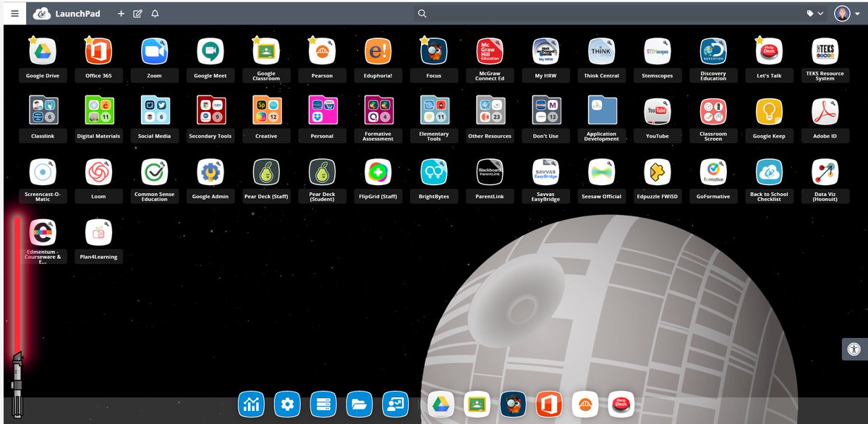Screen dimensions: 868x424
Task: Open My Files folder in bottom dock
Action: pyautogui.click(x=359, y=404)
